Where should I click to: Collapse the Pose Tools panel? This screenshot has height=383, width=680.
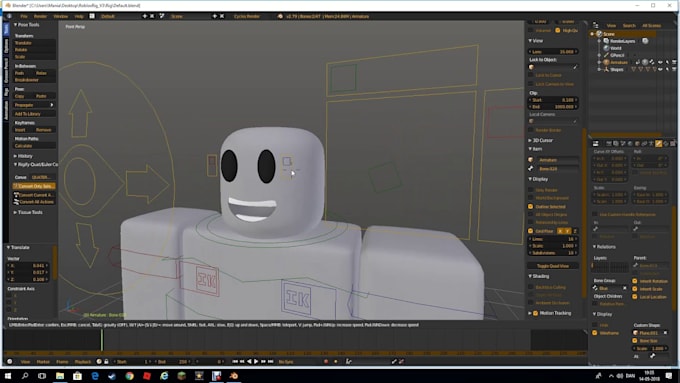[x=27, y=25]
